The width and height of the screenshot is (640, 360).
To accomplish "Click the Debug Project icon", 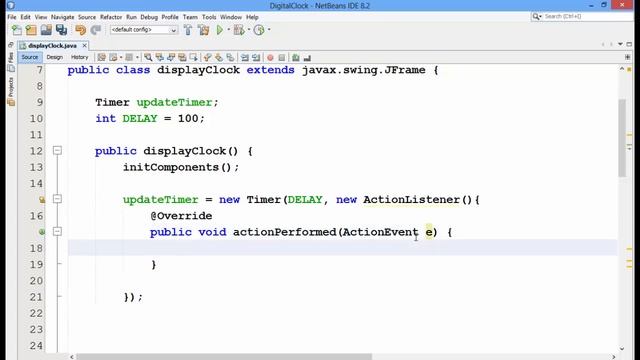I will [x=239, y=30].
